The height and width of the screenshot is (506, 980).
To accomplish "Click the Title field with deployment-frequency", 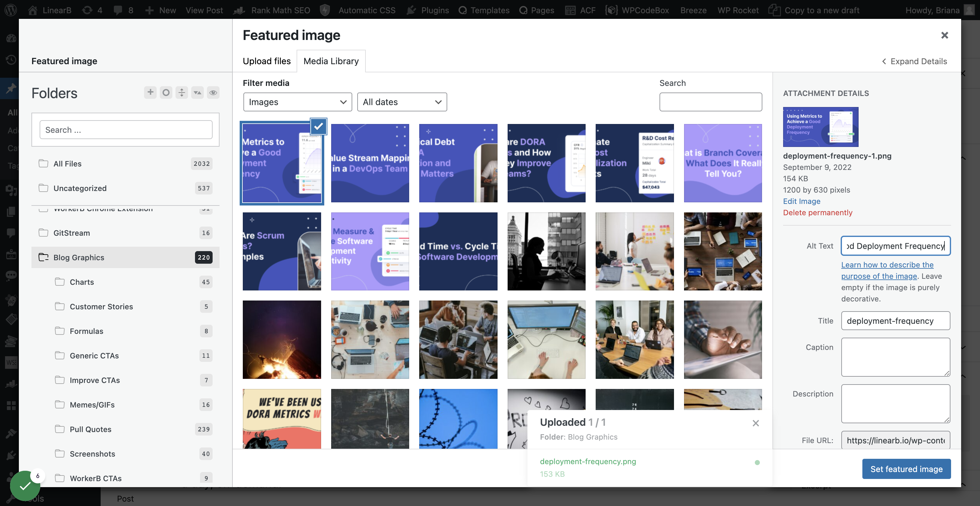I will coord(895,321).
